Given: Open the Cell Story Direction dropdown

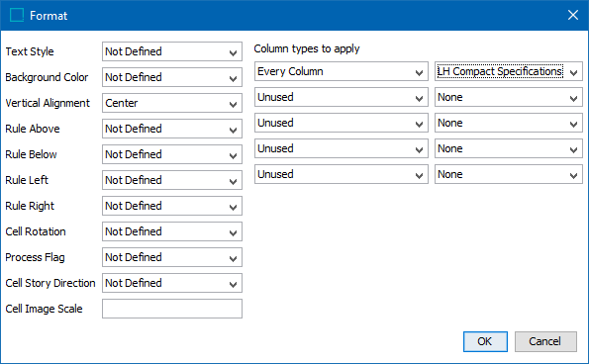Looking at the screenshot, I should coord(172,283).
